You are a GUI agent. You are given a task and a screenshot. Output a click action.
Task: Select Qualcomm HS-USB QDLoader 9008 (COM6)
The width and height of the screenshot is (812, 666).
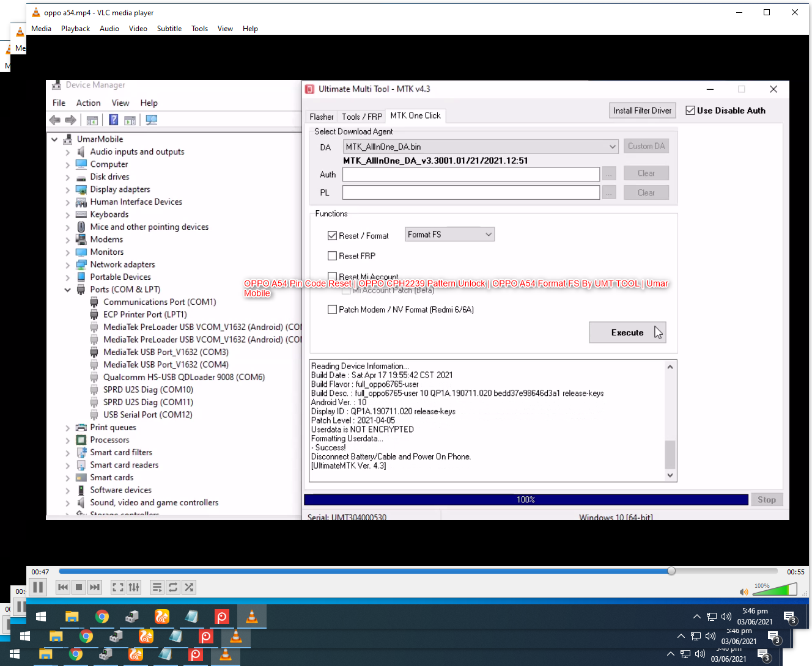pyautogui.click(x=184, y=377)
